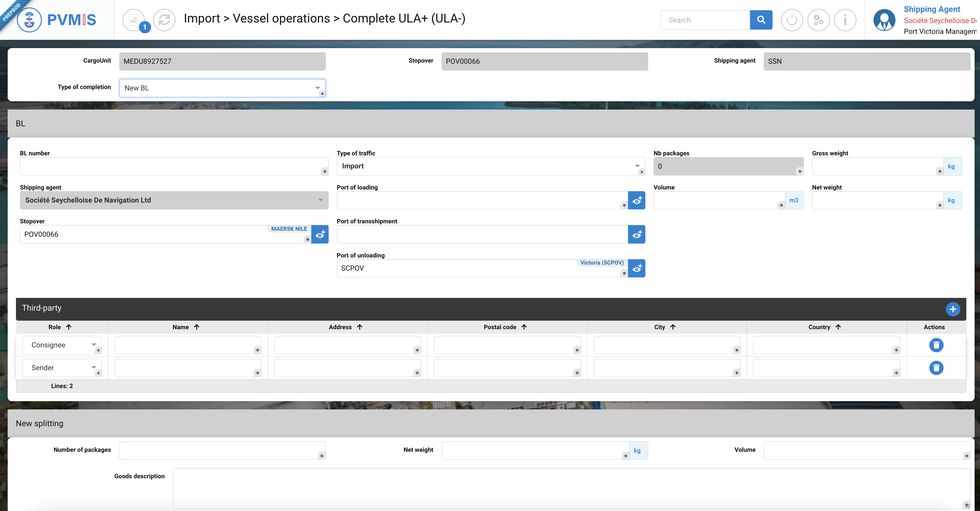Delete the Consignee third-party row

point(936,345)
